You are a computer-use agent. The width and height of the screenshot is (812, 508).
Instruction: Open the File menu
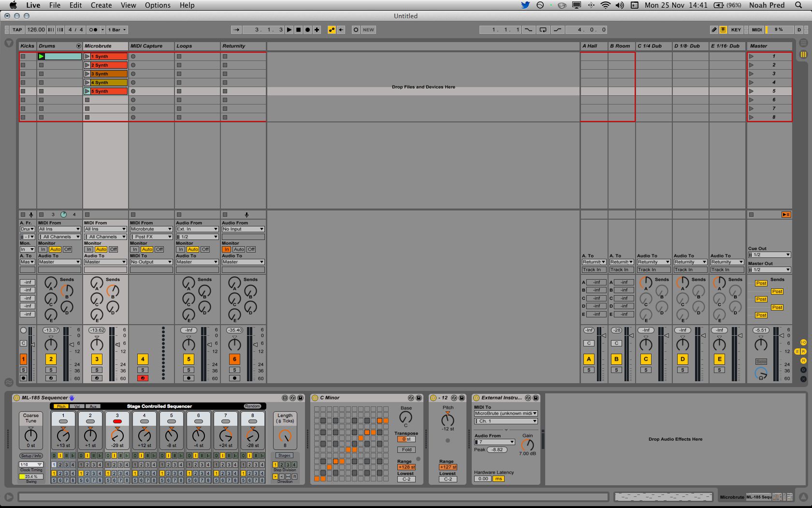click(55, 5)
